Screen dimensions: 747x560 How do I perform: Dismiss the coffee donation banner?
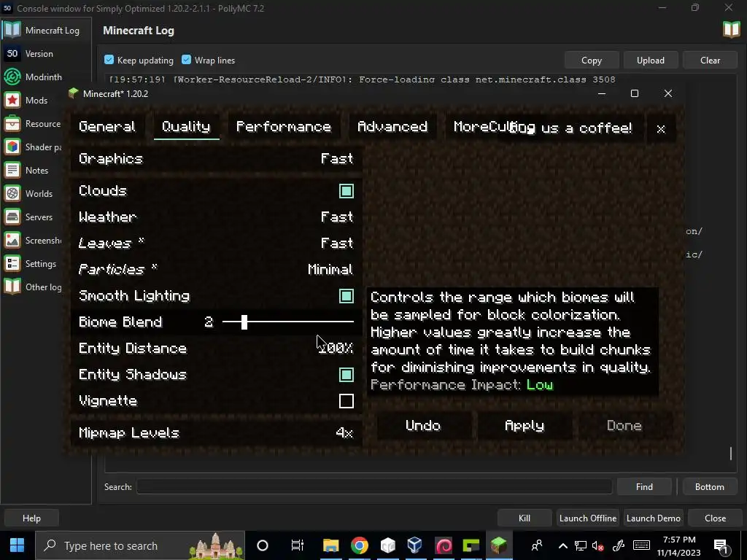[661, 128]
